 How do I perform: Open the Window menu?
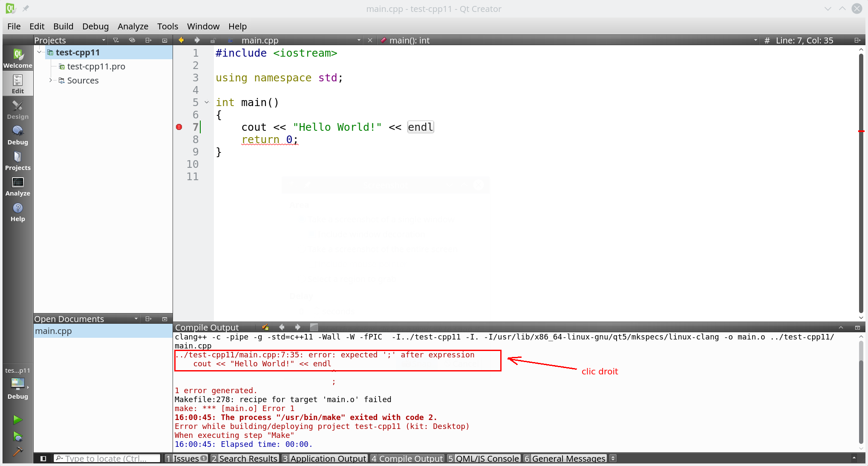tap(203, 26)
